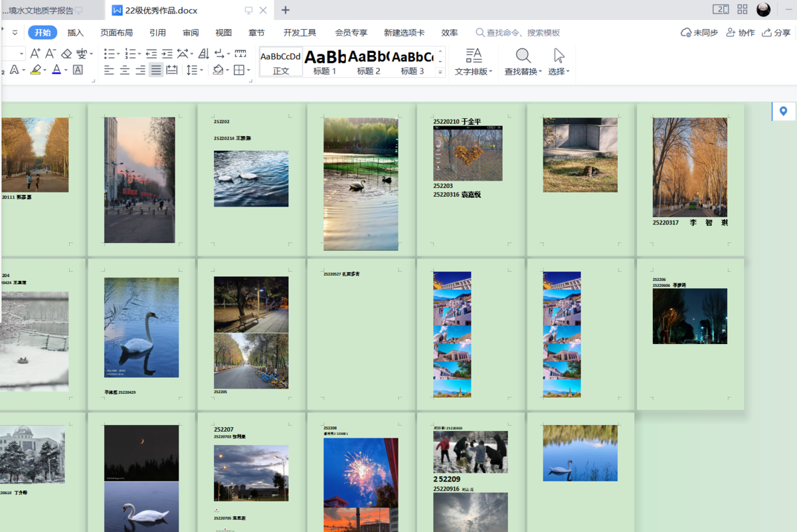Apply the 标题 1 style

pyautogui.click(x=325, y=62)
